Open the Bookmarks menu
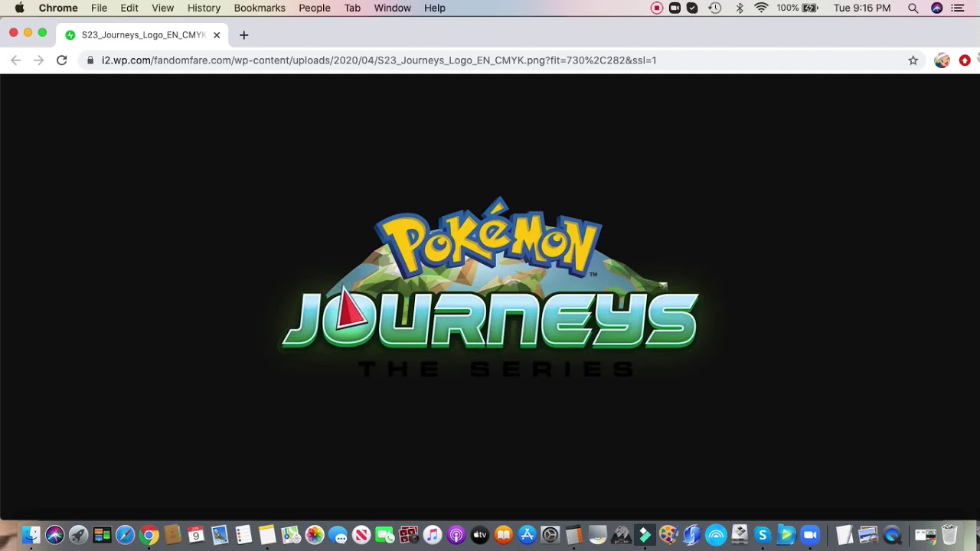Viewport: 980px width, 551px height. click(260, 8)
